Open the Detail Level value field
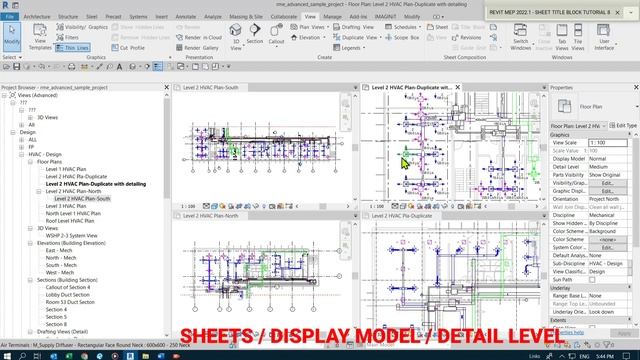This screenshot has height=360, width=640. (x=608, y=167)
